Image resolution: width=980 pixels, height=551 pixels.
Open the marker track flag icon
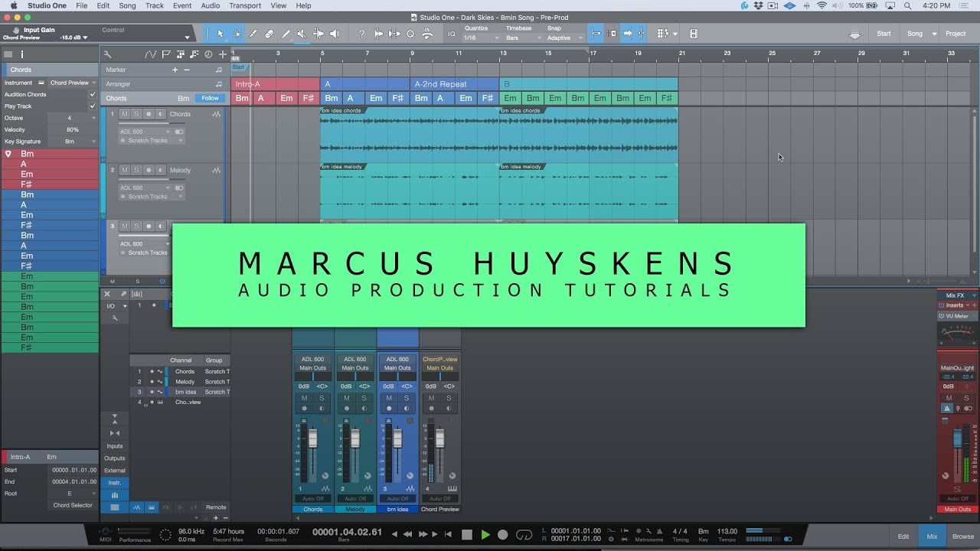coord(165,54)
